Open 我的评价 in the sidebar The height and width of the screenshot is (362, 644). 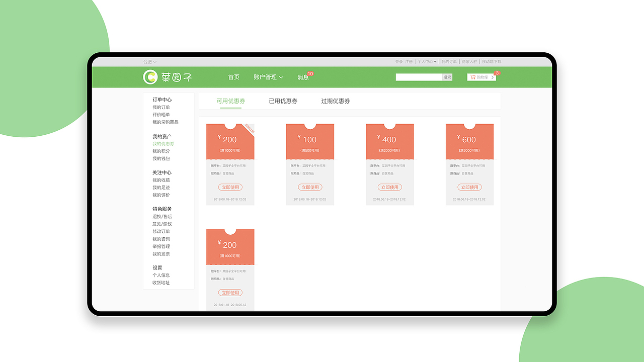point(162,195)
